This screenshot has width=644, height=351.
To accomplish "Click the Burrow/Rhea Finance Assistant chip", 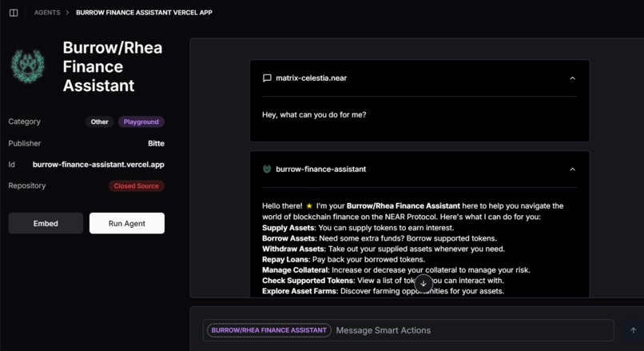I will point(269,330).
